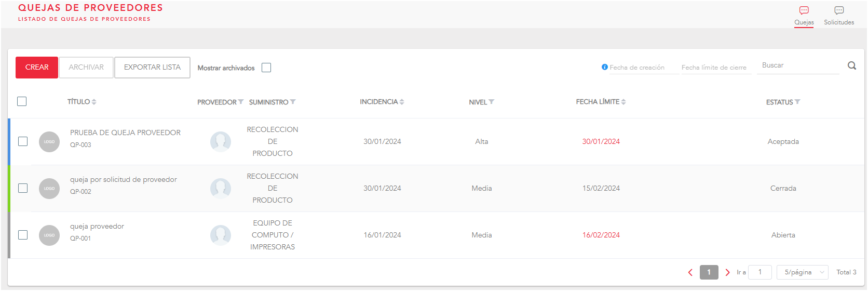Open the 5/página page size dropdown
The height and width of the screenshot is (291, 868).
803,272
